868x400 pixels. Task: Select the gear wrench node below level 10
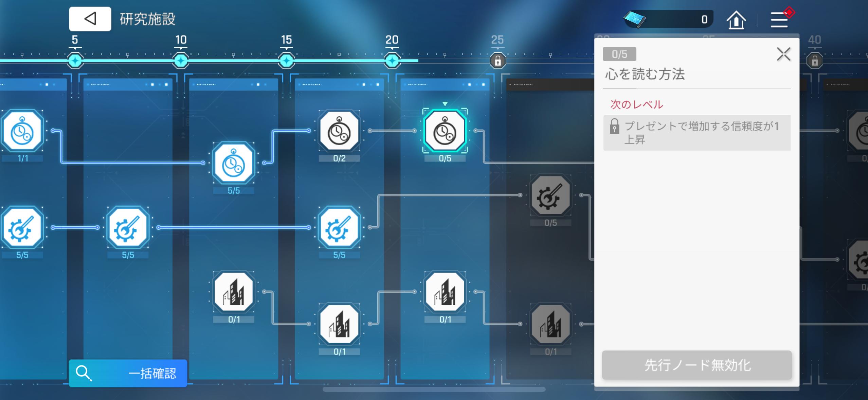[128, 228]
